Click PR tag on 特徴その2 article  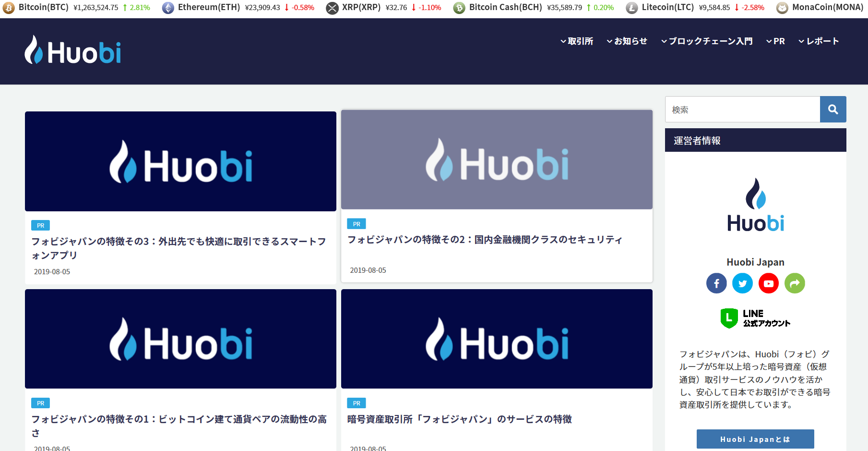pyautogui.click(x=357, y=224)
